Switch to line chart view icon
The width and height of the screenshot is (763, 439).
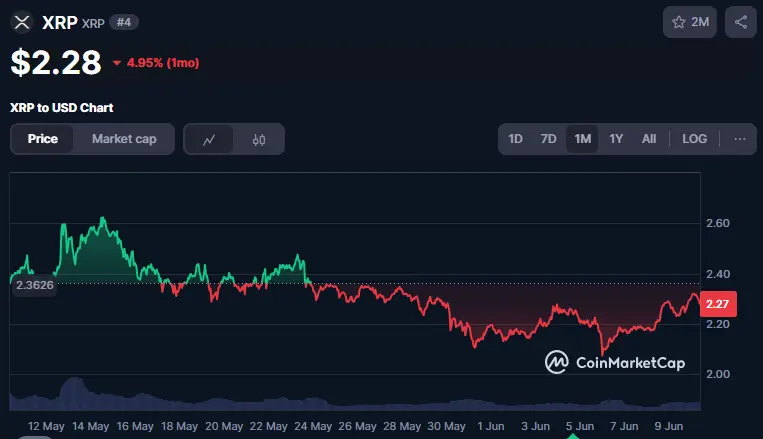point(209,140)
